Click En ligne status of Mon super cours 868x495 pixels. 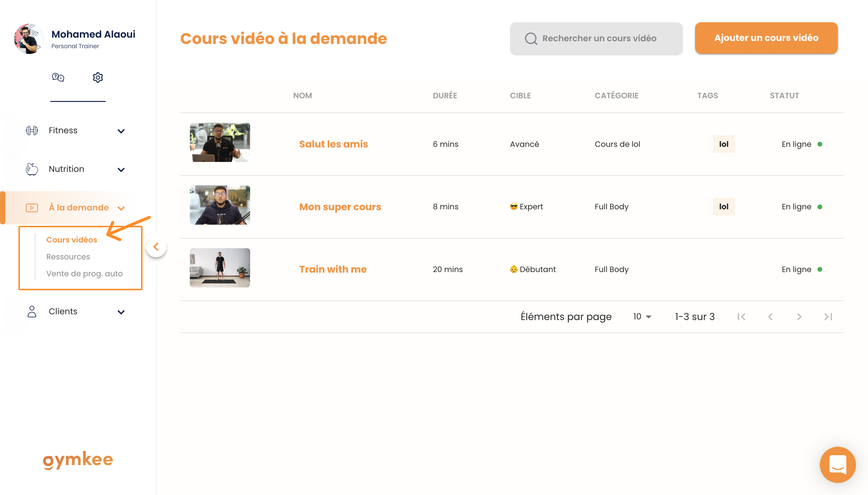[x=802, y=207]
